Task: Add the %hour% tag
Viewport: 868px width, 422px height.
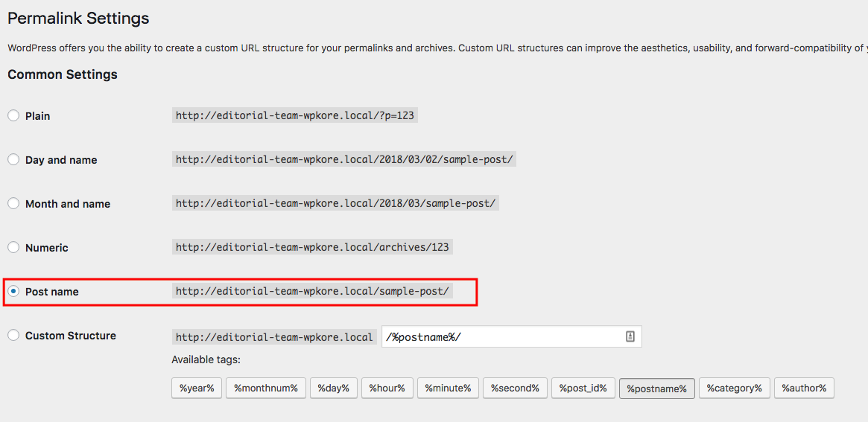Action: click(x=387, y=389)
